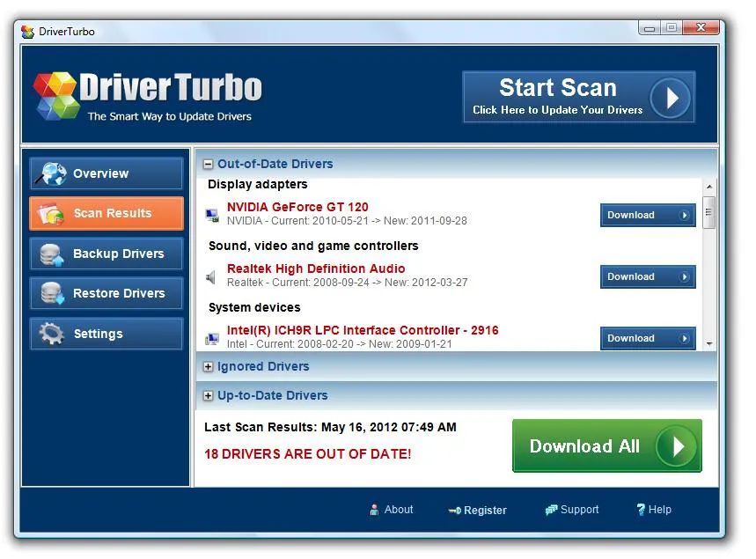
Task: Expand the Ignored Drivers section
Action: coord(207,366)
